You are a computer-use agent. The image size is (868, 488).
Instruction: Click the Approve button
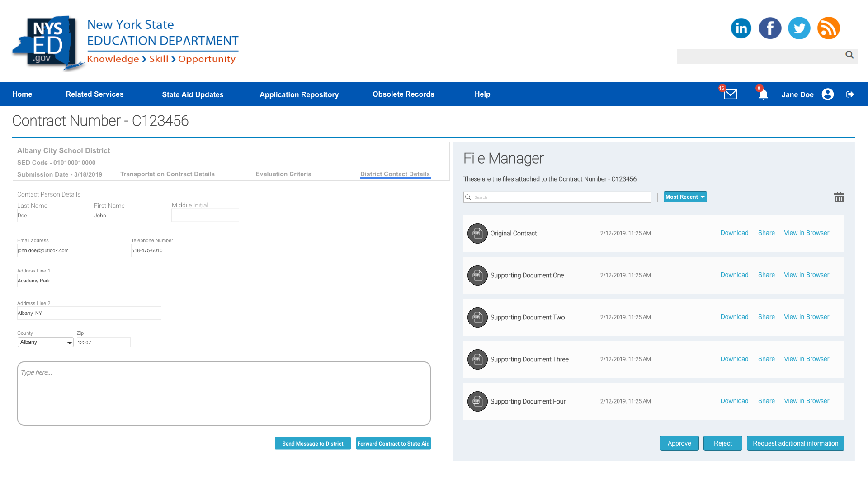click(679, 443)
